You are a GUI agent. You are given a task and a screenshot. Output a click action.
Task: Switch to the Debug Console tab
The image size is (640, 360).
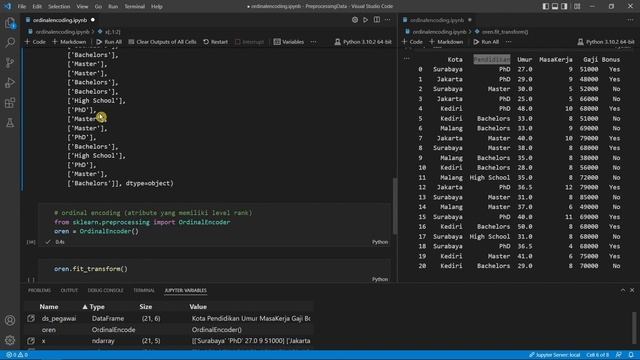pyautogui.click(x=105, y=290)
